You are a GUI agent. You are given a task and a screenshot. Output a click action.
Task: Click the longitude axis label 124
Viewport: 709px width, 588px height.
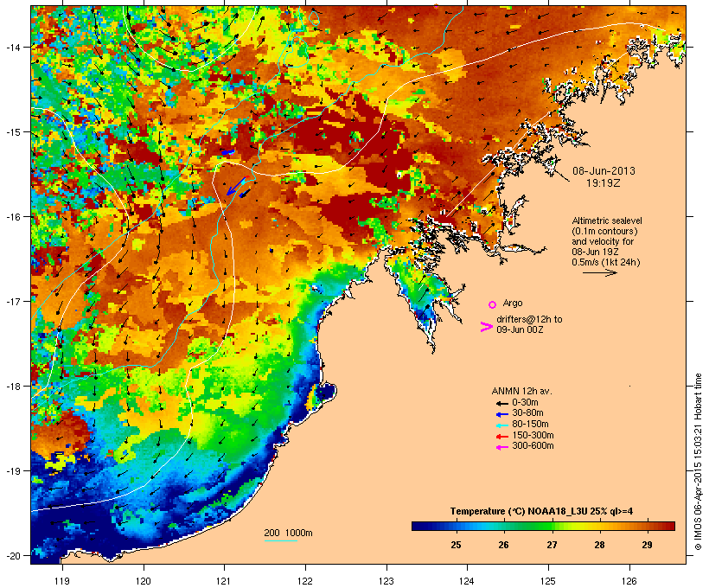(x=467, y=581)
